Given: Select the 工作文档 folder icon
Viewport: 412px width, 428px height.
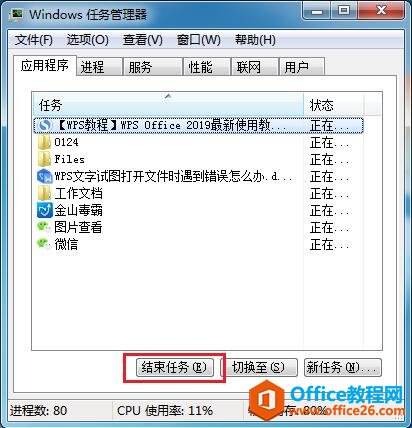Looking at the screenshot, I should pyautogui.click(x=45, y=193).
